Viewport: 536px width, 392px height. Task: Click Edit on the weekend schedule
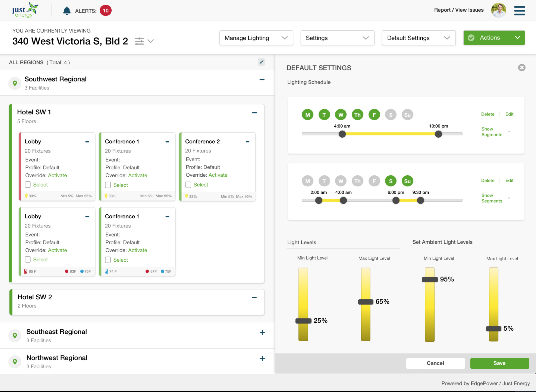click(509, 181)
